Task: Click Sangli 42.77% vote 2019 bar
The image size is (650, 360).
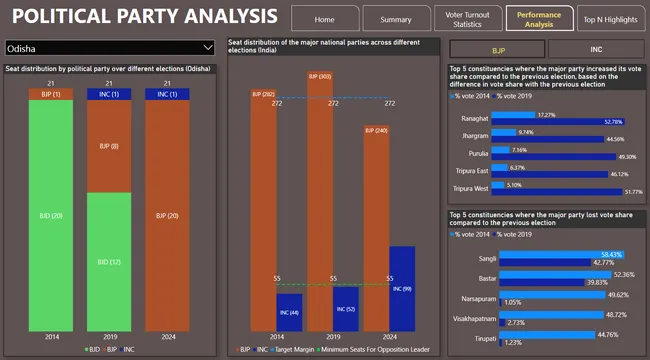Action: (x=545, y=263)
